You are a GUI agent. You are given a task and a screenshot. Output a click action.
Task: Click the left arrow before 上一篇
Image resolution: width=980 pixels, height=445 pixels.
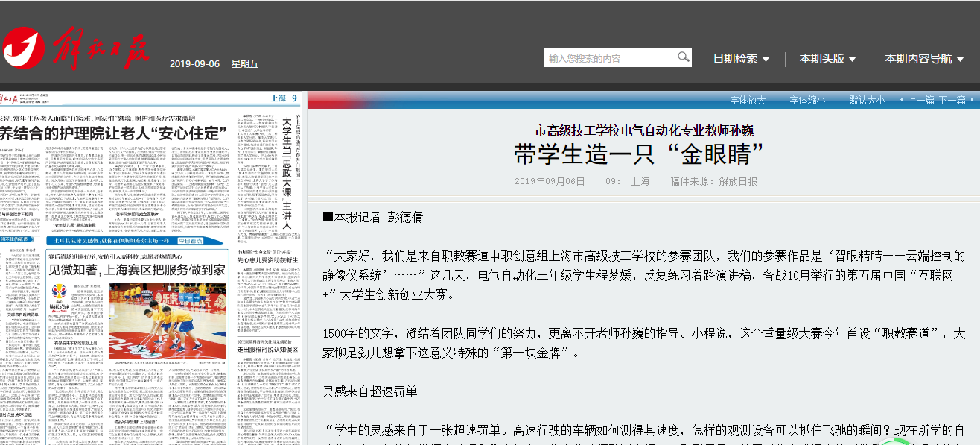(x=902, y=100)
